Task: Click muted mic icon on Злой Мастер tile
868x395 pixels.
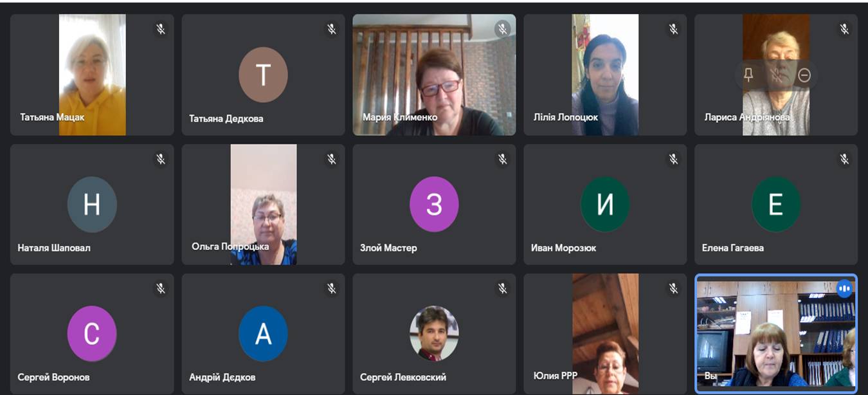Action: [503, 159]
